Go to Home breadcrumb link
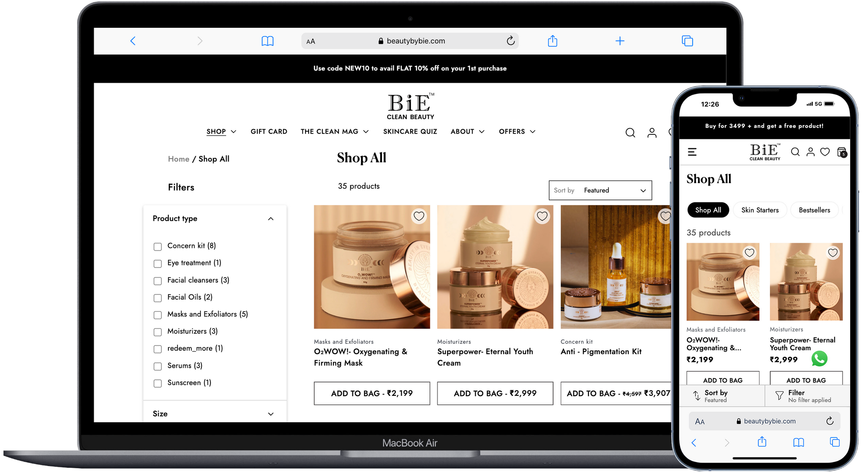 click(x=178, y=159)
